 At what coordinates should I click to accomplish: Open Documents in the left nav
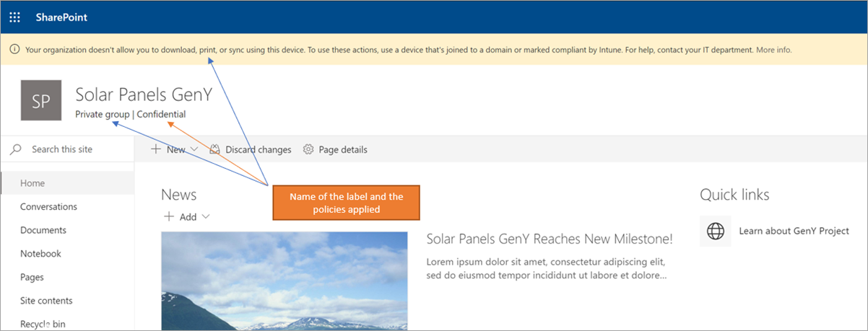tap(43, 230)
